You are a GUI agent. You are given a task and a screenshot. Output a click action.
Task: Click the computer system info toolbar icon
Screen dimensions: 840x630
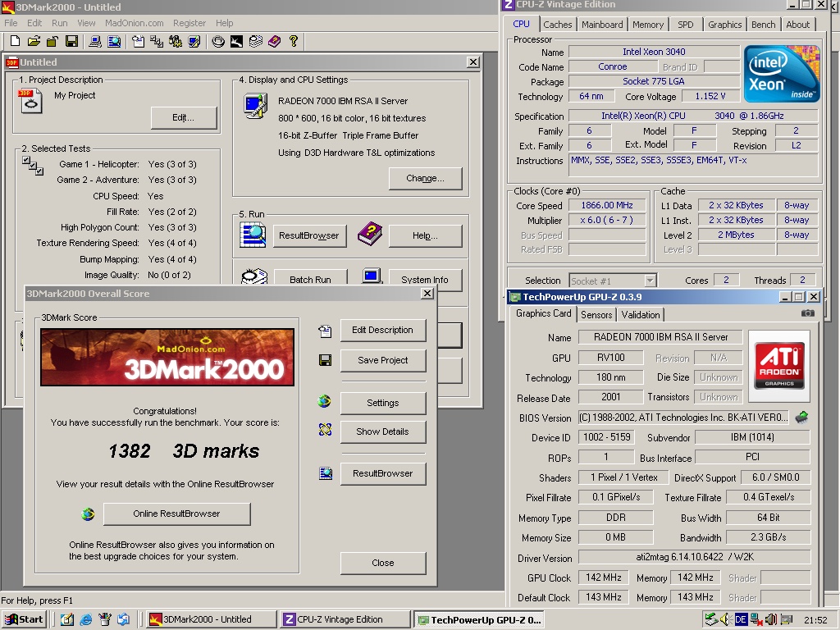tap(95, 41)
